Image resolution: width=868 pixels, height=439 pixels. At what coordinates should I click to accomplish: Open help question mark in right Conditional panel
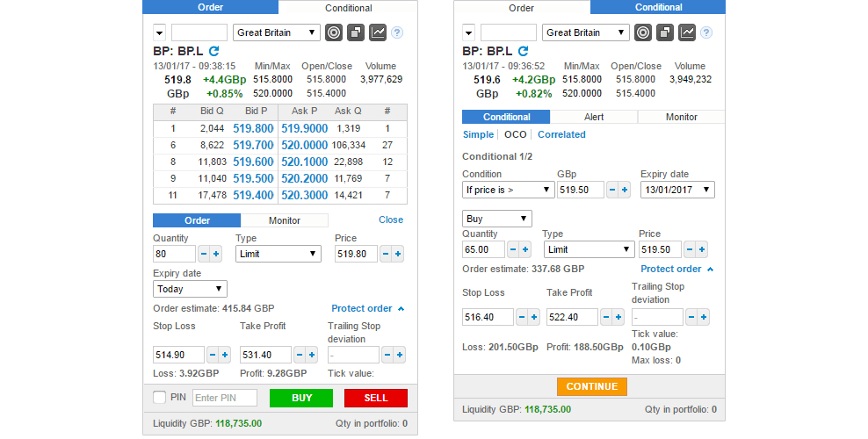click(x=706, y=32)
